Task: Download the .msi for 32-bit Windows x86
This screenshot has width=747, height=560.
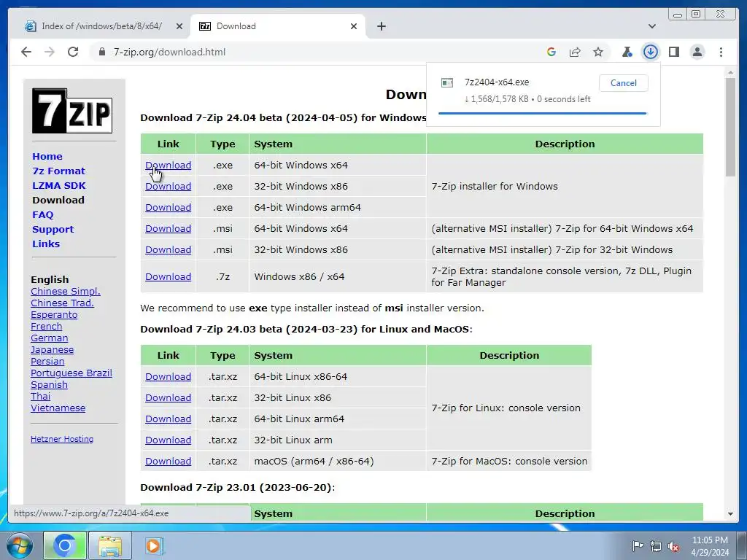Action: pyautogui.click(x=169, y=250)
